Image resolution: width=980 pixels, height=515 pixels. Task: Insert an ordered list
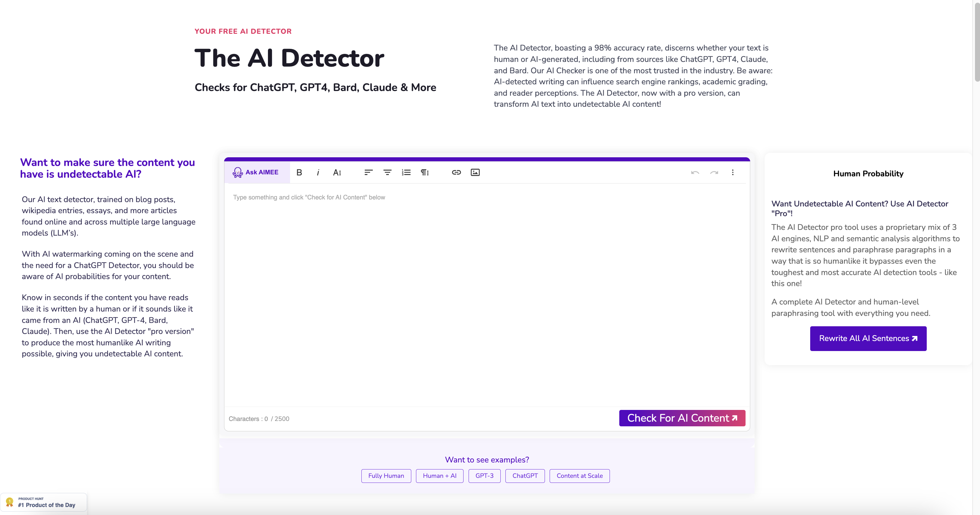(x=406, y=173)
